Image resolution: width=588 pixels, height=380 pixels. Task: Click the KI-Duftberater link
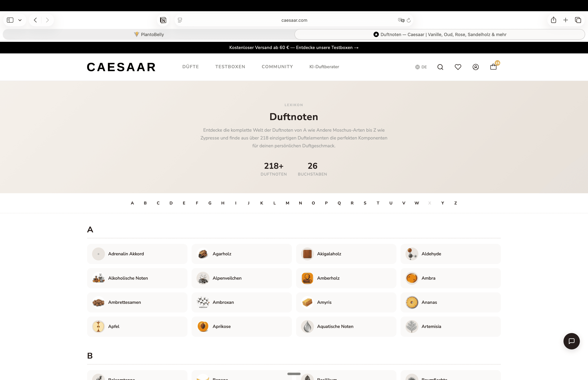[324, 67]
